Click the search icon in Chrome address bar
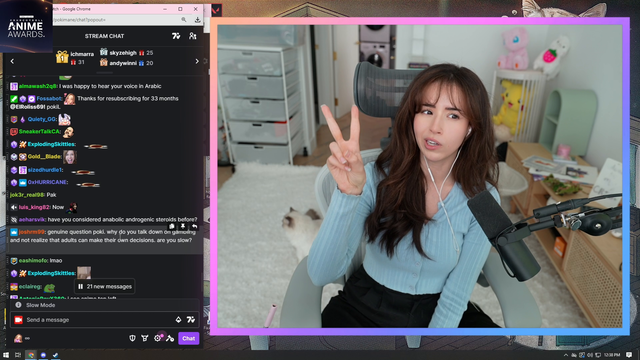640x360 pixels. coord(184,20)
